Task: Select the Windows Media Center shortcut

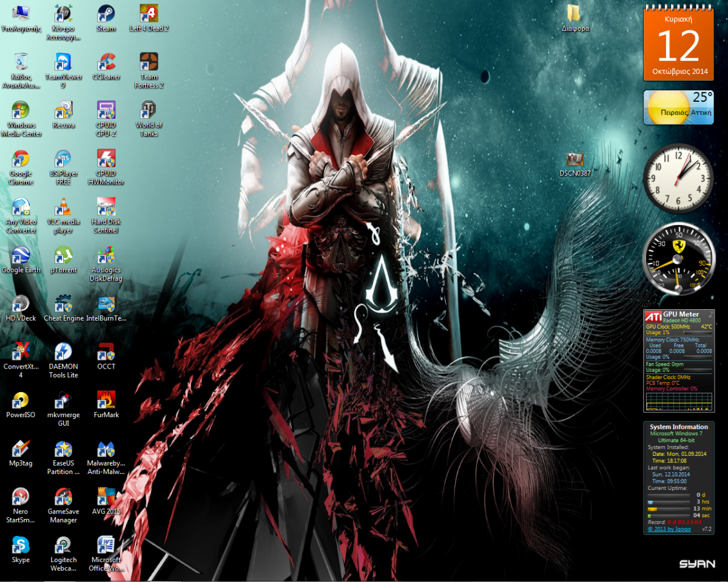Action: (x=21, y=119)
